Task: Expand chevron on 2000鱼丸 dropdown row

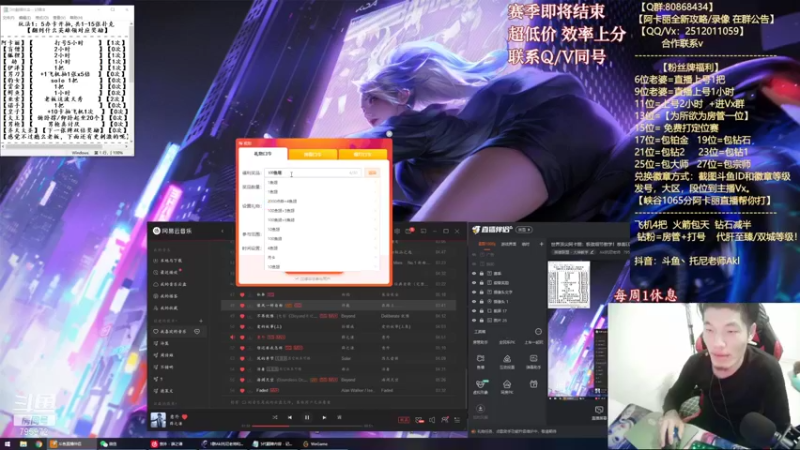Action: coord(376,201)
